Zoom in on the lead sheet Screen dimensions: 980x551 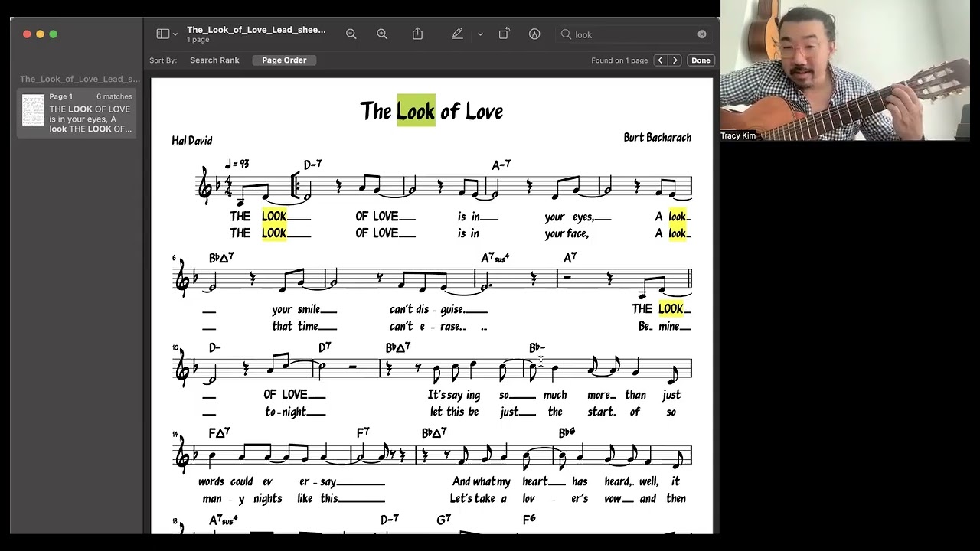(382, 34)
